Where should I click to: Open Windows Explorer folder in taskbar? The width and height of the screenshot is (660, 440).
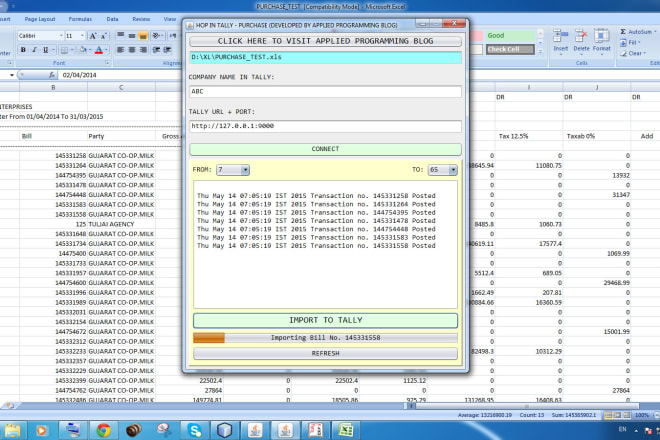click(12, 430)
